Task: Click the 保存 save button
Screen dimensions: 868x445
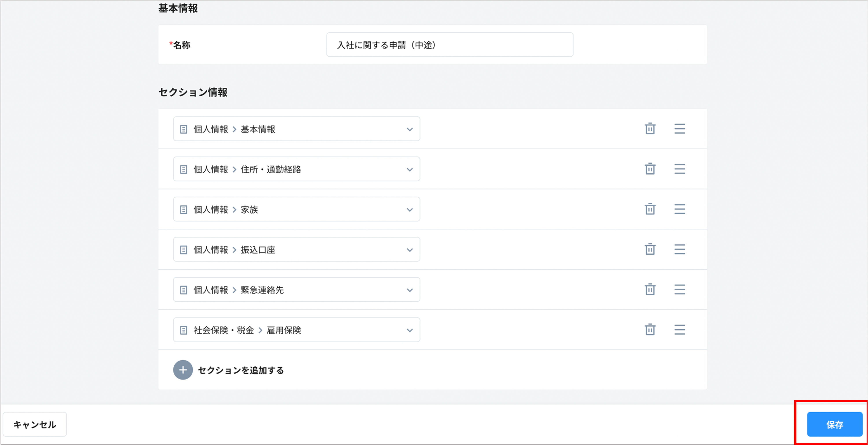Action: tap(834, 425)
